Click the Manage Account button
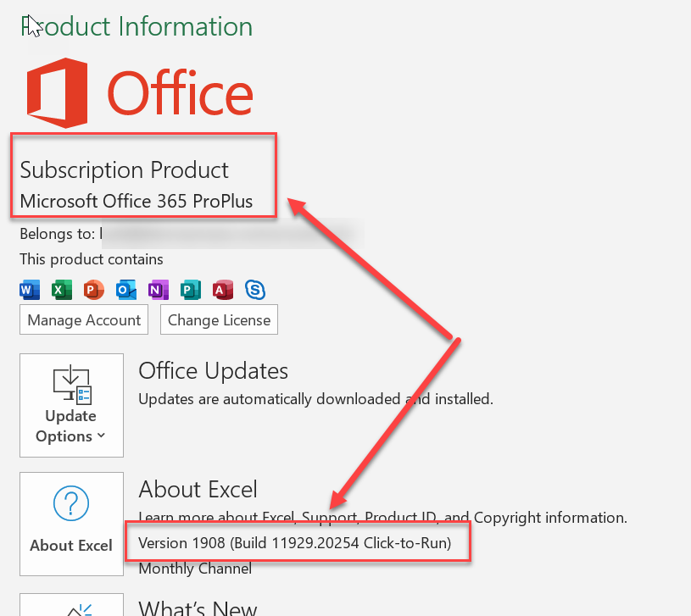691x616 pixels. pyautogui.click(x=83, y=319)
